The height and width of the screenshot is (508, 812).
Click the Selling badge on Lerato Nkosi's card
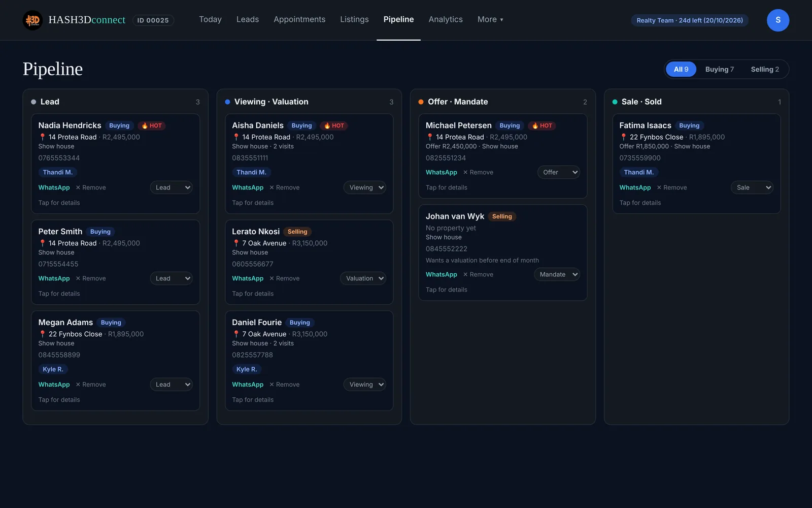coord(297,232)
